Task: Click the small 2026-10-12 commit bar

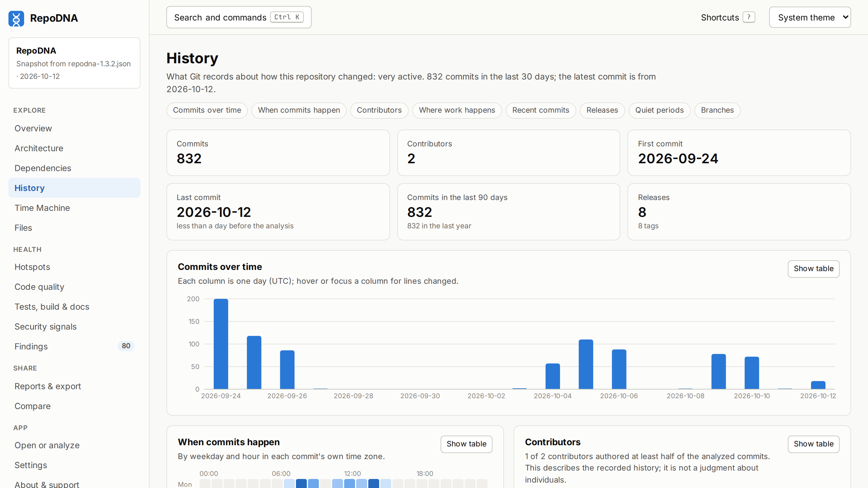Action: coord(818,385)
